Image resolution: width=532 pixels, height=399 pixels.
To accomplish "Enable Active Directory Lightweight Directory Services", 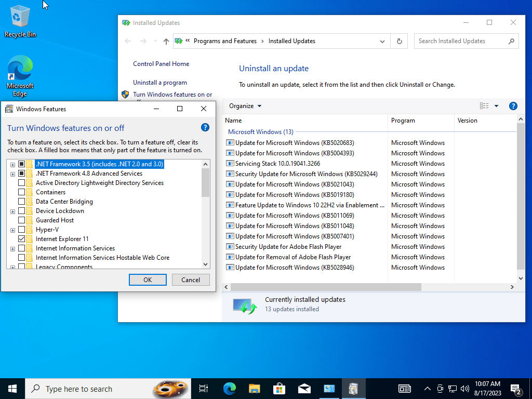I will pos(21,182).
